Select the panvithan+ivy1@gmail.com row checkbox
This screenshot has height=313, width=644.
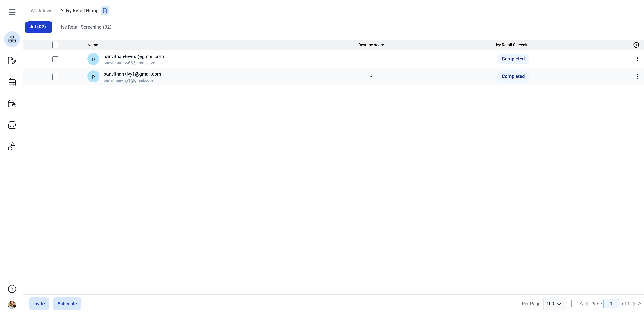pos(55,77)
